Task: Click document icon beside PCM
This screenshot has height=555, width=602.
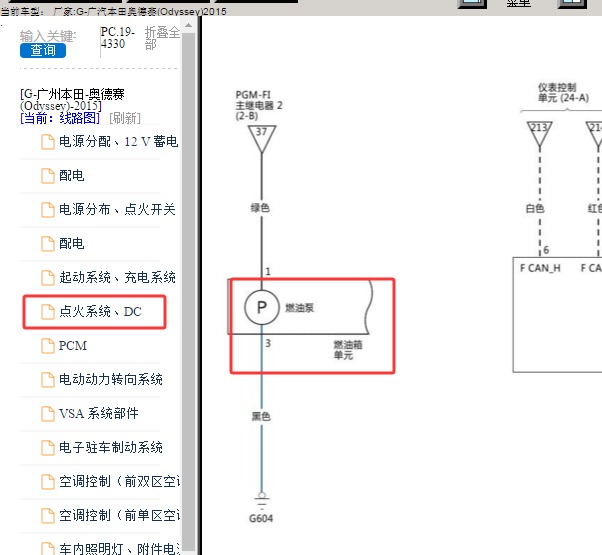Action: [x=48, y=345]
